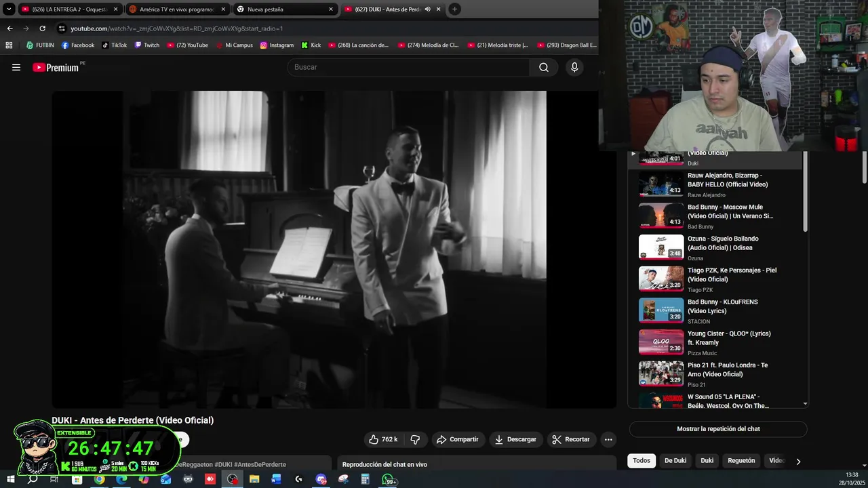Download the video with Descargar
The width and height of the screenshot is (868, 488).
[515, 439]
